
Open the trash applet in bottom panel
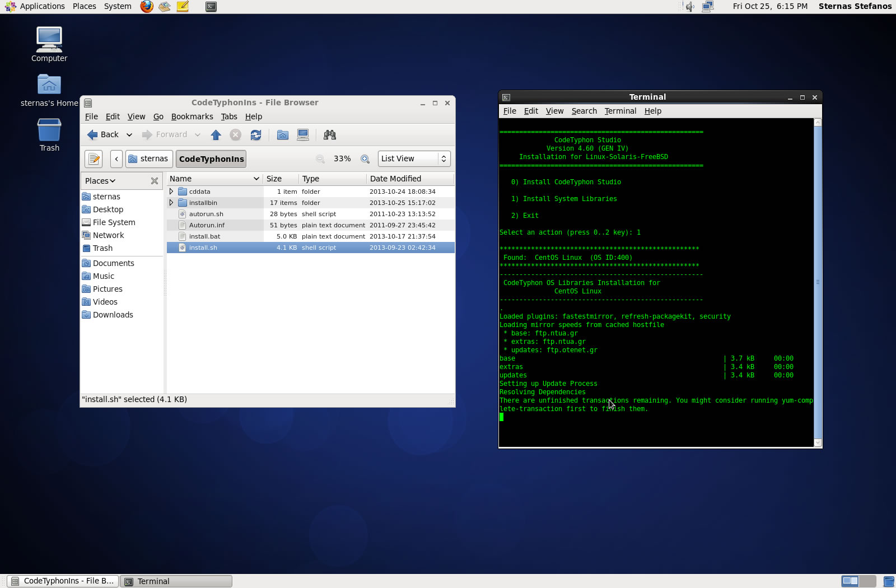pos(888,581)
